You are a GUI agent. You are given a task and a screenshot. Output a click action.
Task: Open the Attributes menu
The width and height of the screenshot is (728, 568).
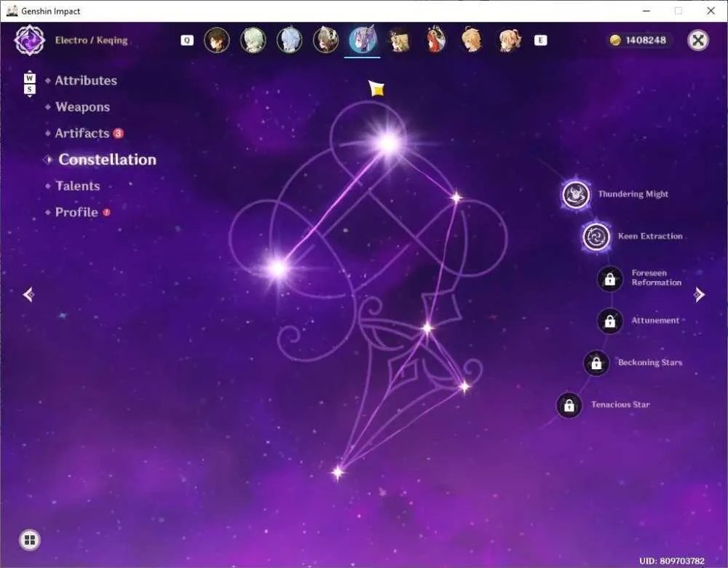pos(86,80)
